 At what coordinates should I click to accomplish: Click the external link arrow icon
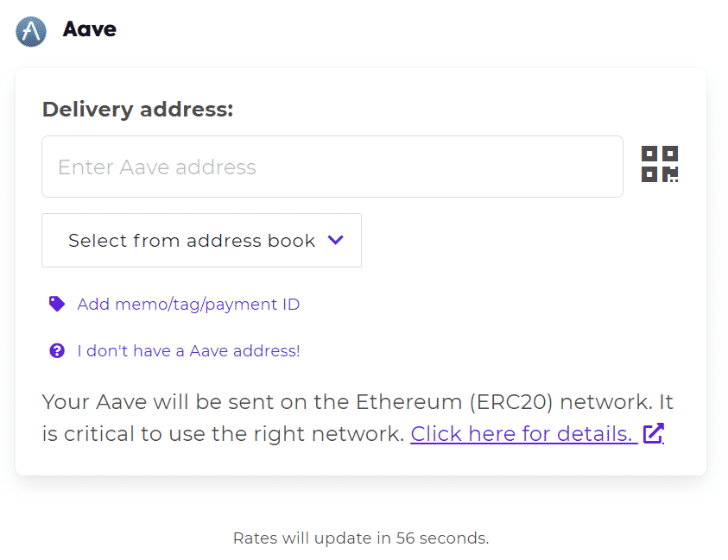(x=654, y=433)
